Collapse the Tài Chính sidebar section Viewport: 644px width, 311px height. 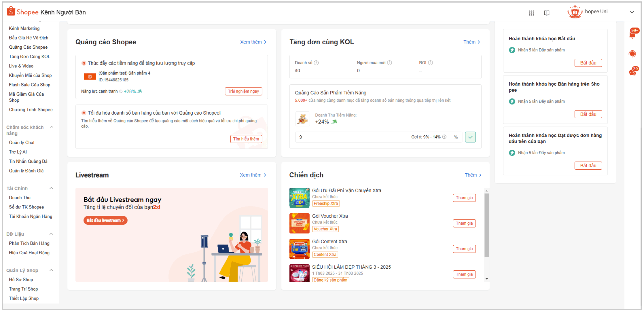tap(51, 188)
